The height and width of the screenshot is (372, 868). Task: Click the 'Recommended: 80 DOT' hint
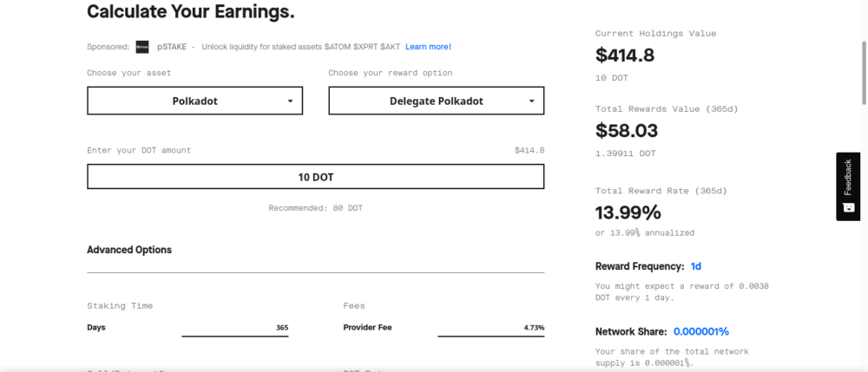tap(315, 208)
